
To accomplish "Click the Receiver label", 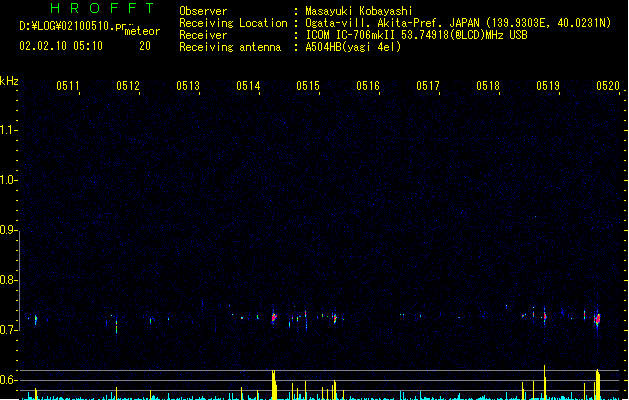I will pos(203,35).
